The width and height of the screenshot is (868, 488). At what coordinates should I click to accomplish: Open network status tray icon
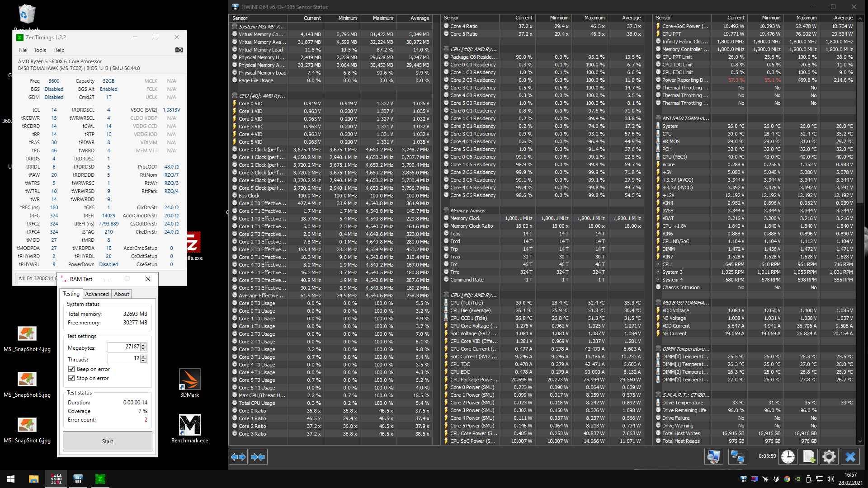[820, 479]
